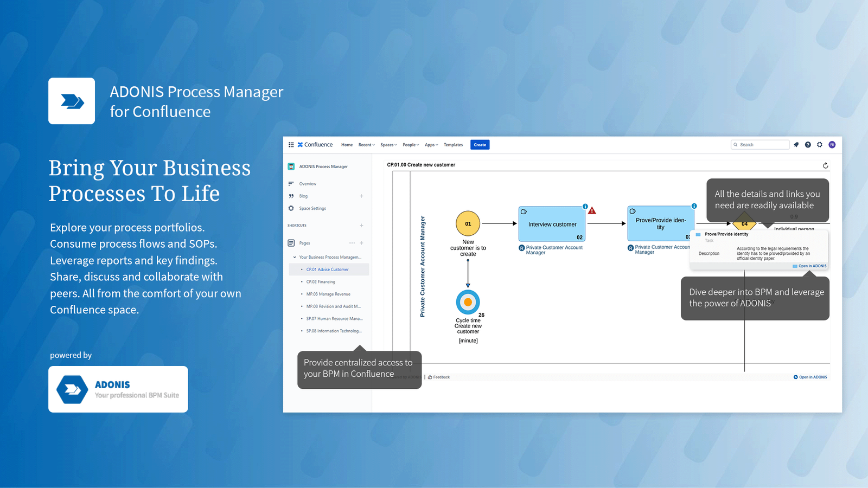Open the Pages more options ellipsis
This screenshot has height=488, width=868.
(x=352, y=243)
